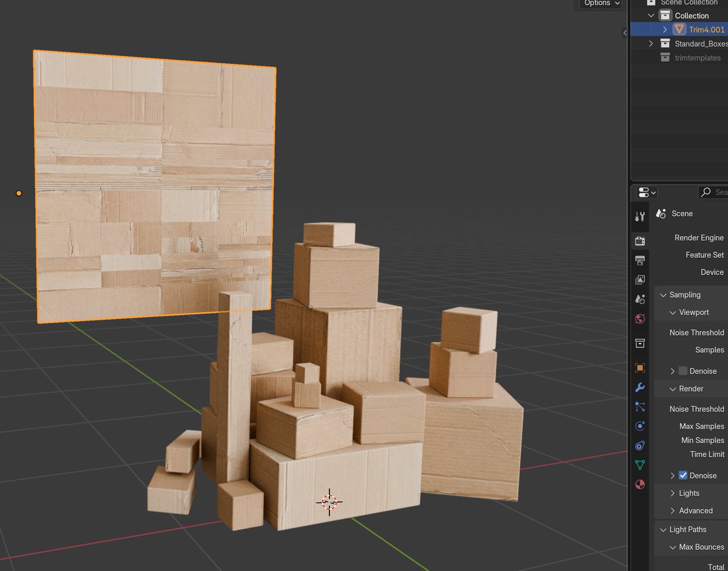Open the Material properties tab
This screenshot has height=571, width=728.
[x=639, y=484]
